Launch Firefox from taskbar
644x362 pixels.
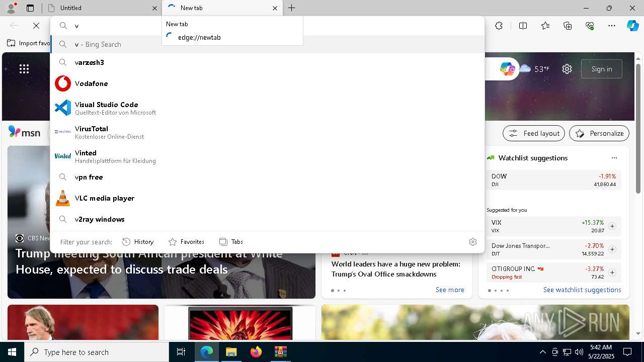click(256, 352)
